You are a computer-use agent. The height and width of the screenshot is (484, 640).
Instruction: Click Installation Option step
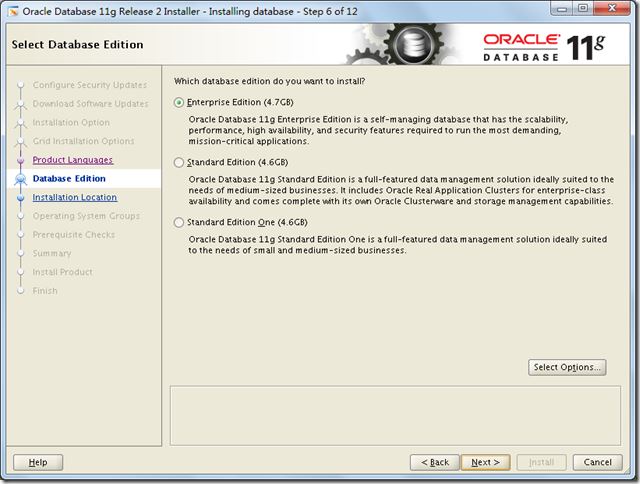pos(71,122)
